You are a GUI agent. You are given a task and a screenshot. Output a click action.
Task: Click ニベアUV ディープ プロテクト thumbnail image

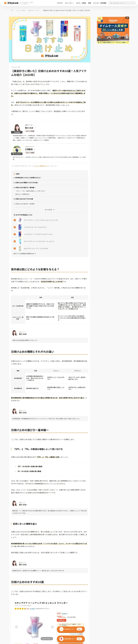point(20,234)
